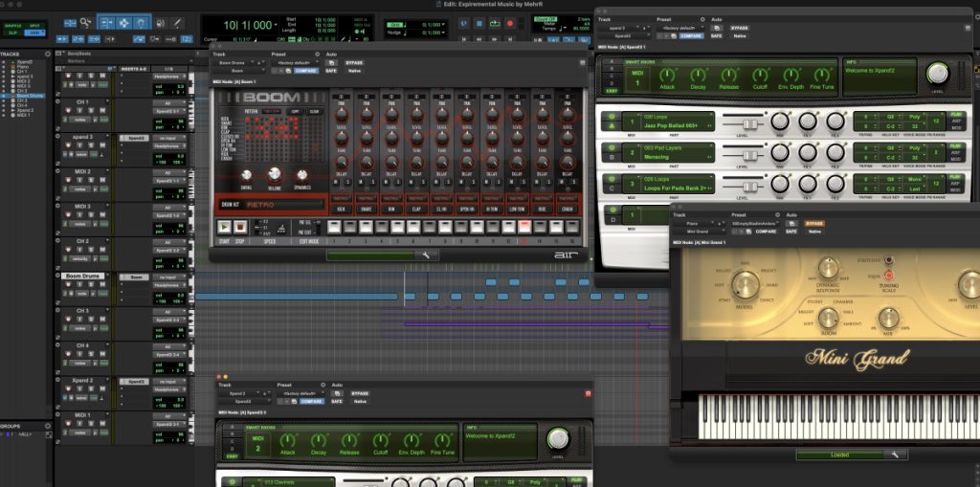Click the Boom pattern COPY button
This screenshot has width=980, height=487.
click(294, 111)
